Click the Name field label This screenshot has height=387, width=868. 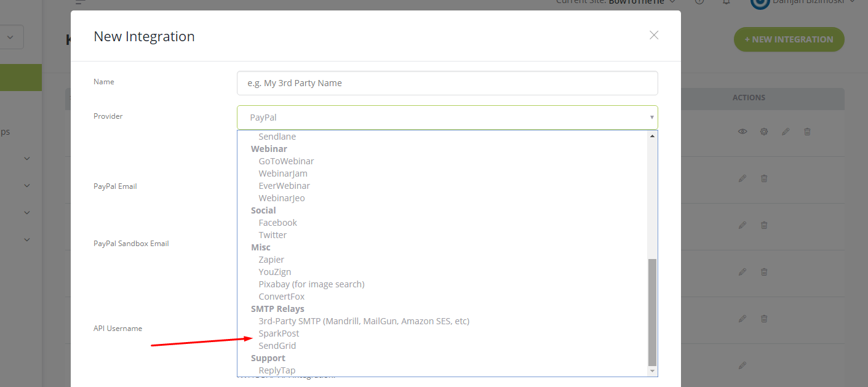[104, 81]
